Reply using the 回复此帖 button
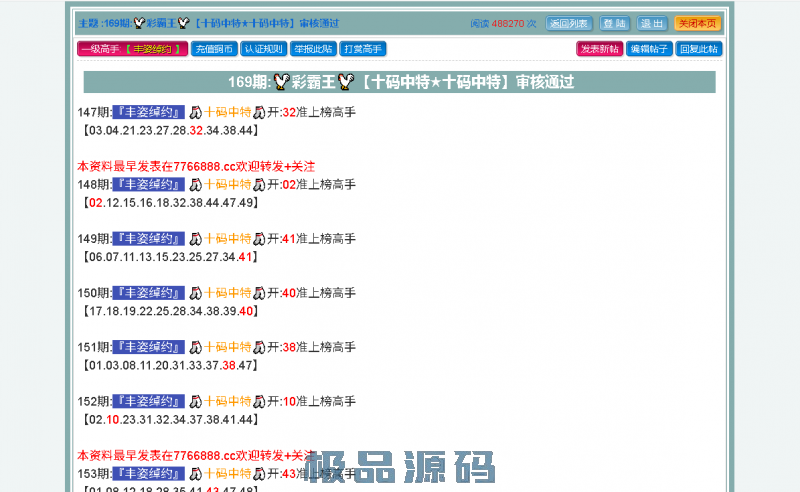The width and height of the screenshot is (800, 492). [699, 49]
